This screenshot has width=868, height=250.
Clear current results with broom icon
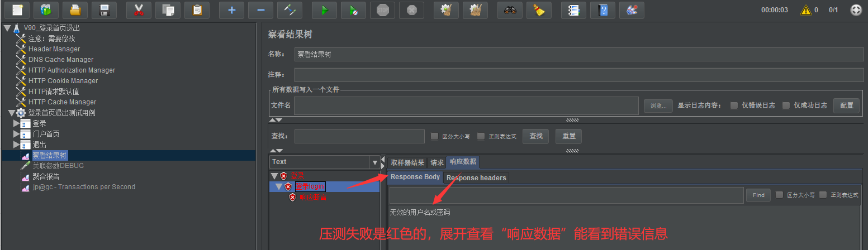(x=446, y=9)
